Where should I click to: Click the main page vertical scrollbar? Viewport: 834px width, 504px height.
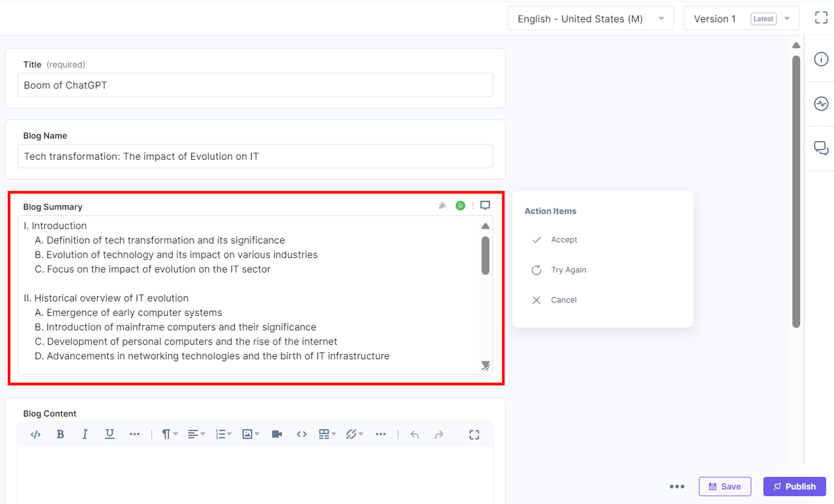pos(796,192)
